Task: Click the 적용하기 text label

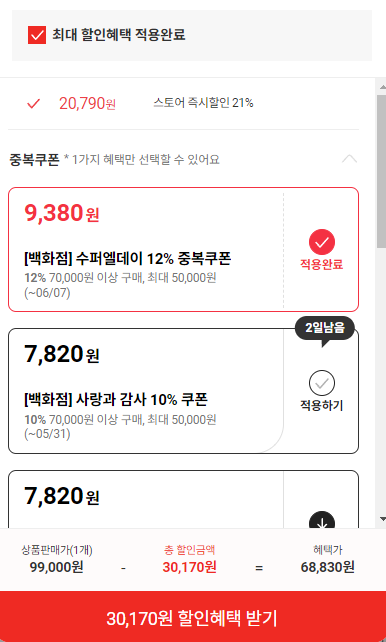Action: [322, 406]
